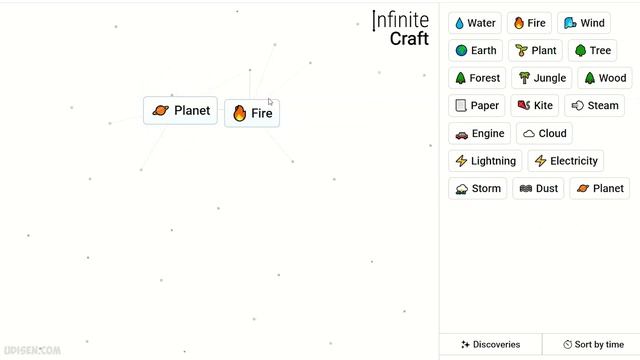Screen dimensions: 640x360
Task: Click the Infinite Craft logo
Action: tap(401, 29)
